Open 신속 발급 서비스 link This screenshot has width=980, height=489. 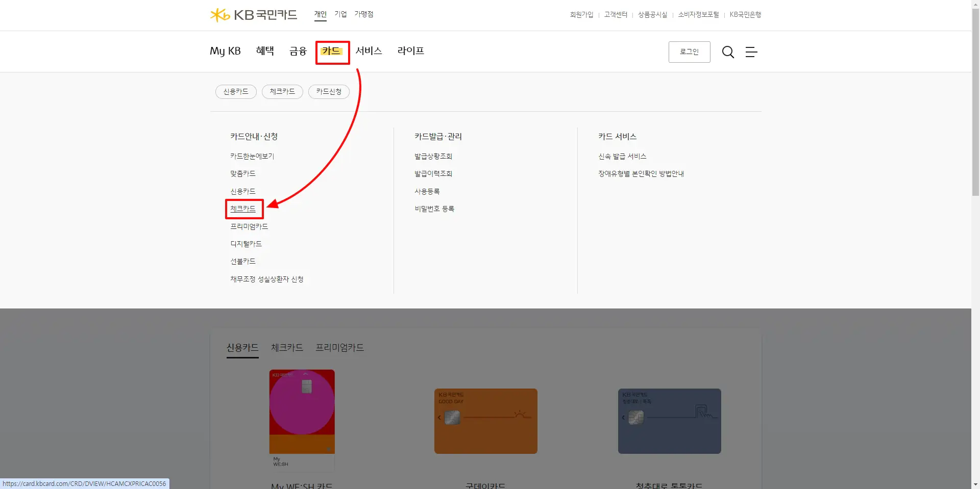point(622,157)
